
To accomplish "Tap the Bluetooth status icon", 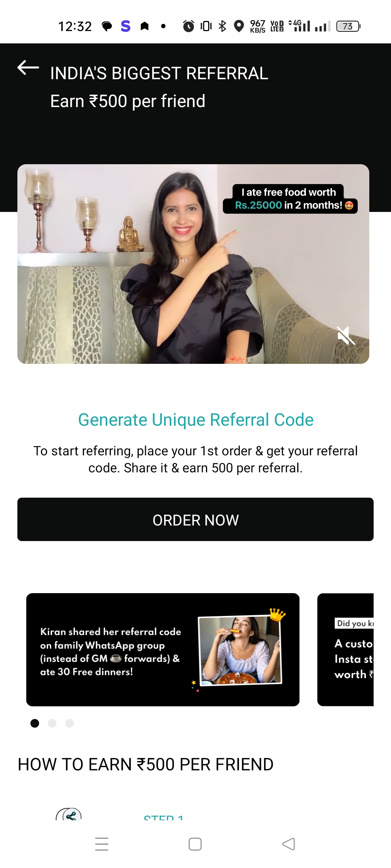I will pos(222,26).
